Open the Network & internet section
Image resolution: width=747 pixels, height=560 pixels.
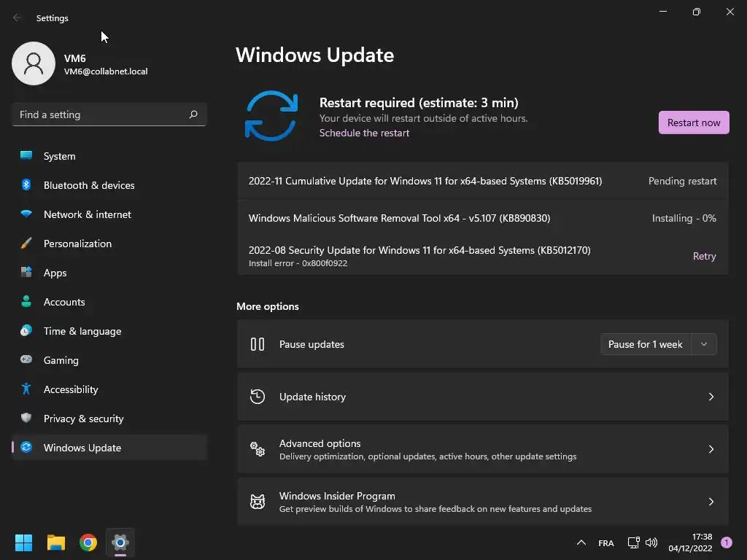point(88,214)
